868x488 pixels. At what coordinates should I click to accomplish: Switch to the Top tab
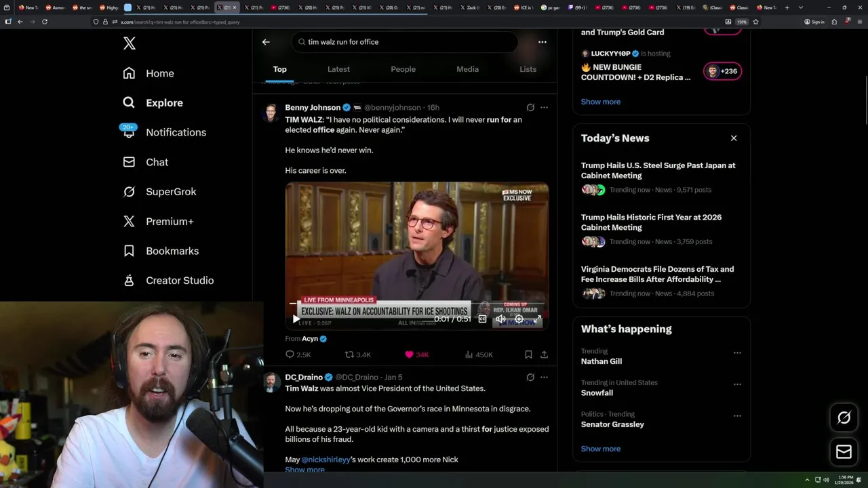[279, 69]
